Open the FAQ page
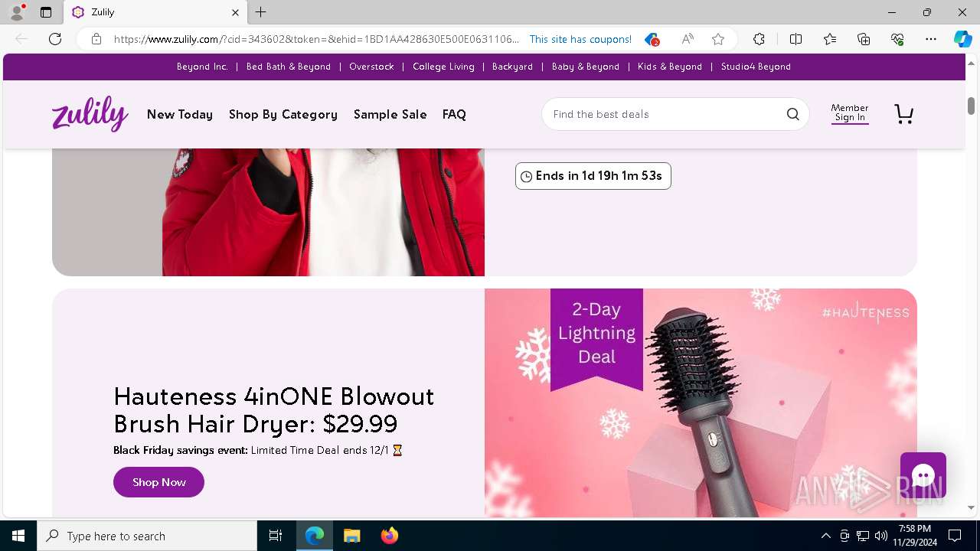 [454, 114]
